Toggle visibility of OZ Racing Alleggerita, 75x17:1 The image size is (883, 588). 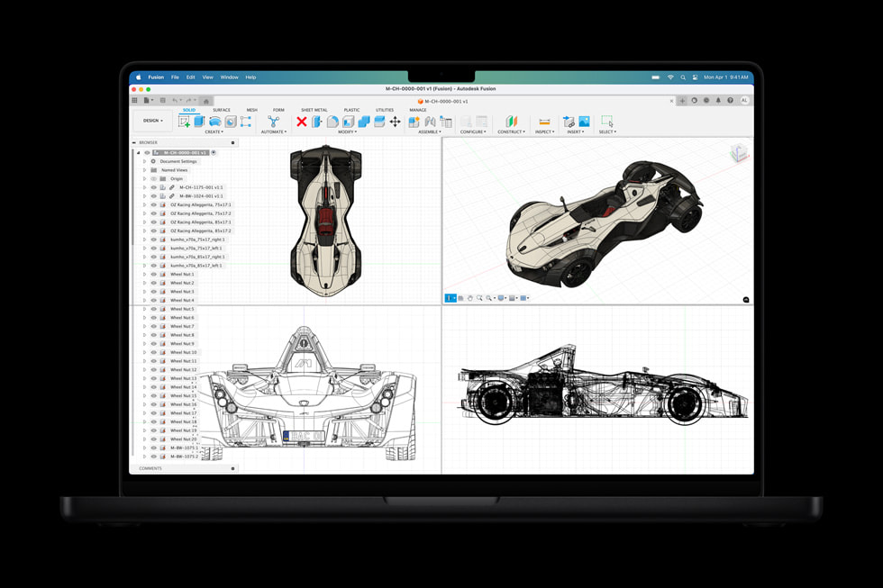(x=152, y=204)
